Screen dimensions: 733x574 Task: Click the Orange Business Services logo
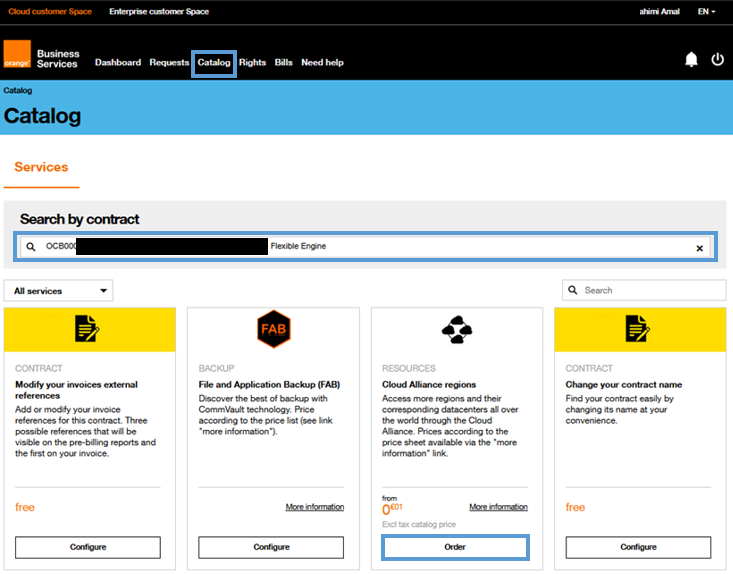41,55
